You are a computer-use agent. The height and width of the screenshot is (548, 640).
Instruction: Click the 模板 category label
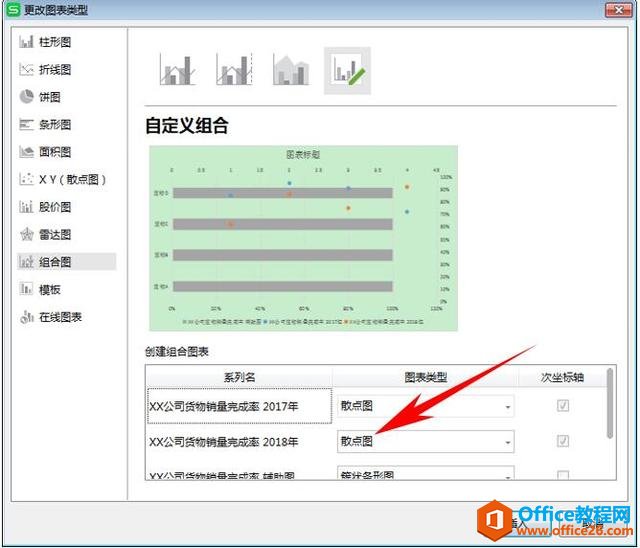coord(50,289)
